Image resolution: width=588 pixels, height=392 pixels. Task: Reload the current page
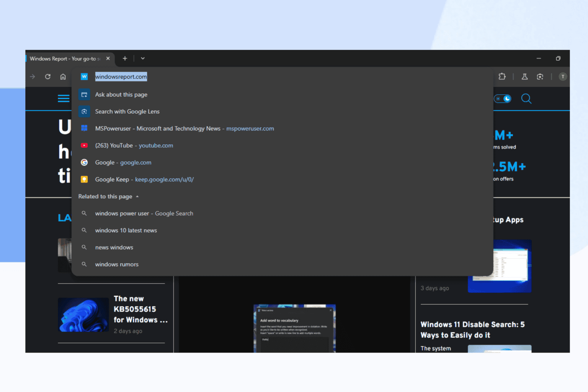coord(48,77)
